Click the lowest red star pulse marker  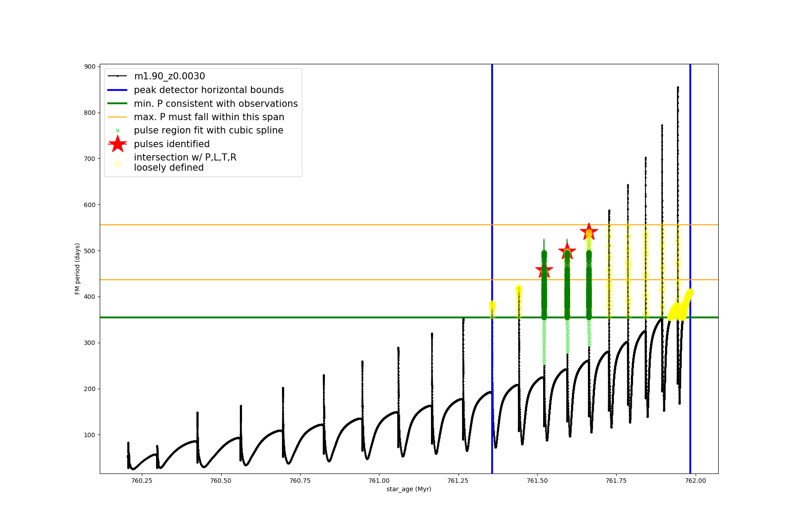tap(544, 270)
